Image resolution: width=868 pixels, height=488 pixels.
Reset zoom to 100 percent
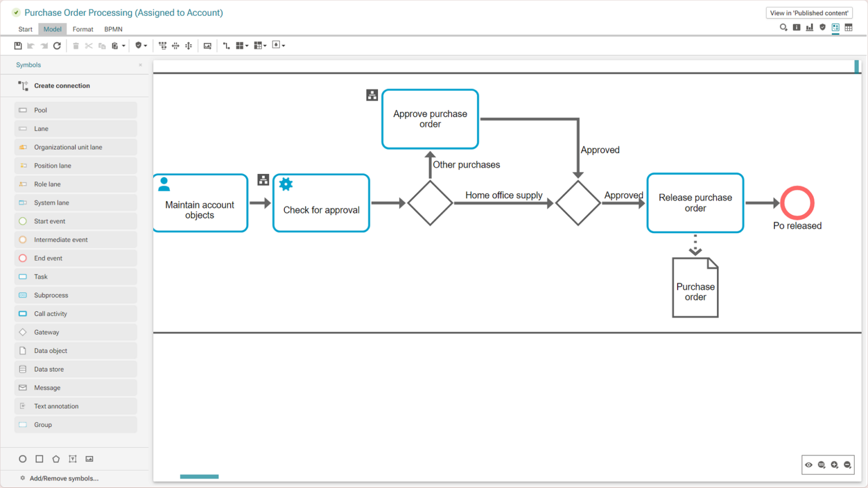pos(821,465)
